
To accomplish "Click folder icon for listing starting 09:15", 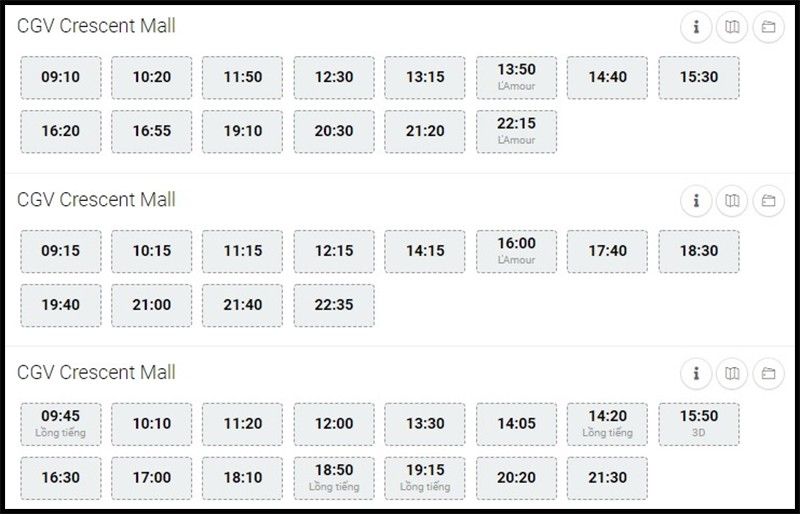I will (768, 201).
